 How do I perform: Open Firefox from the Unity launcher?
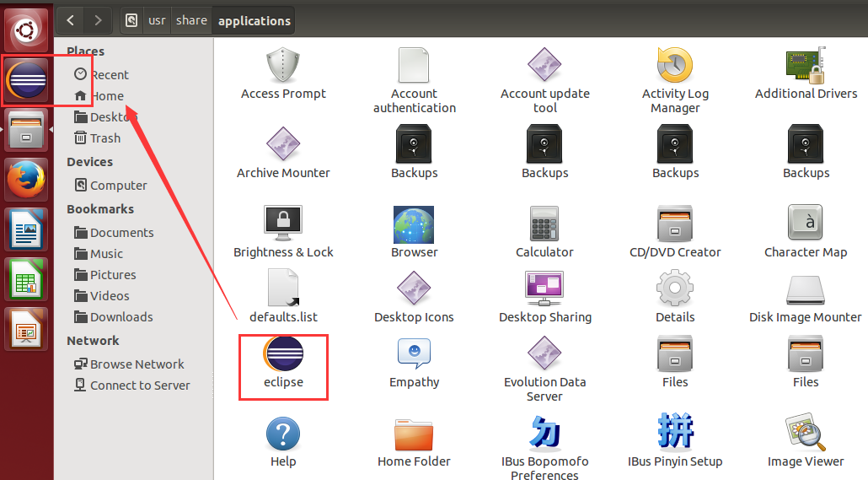click(x=26, y=180)
